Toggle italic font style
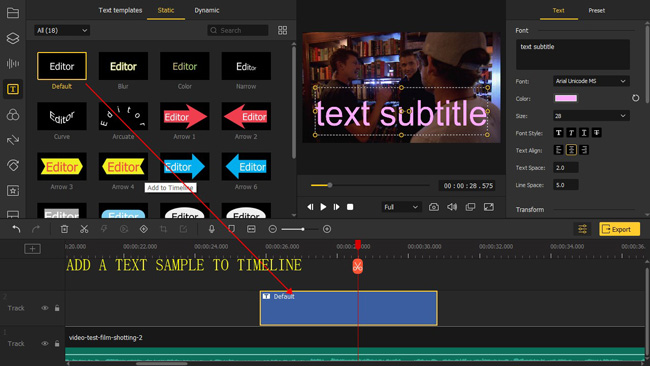Viewport: 650px width, 366px height. (x=571, y=133)
